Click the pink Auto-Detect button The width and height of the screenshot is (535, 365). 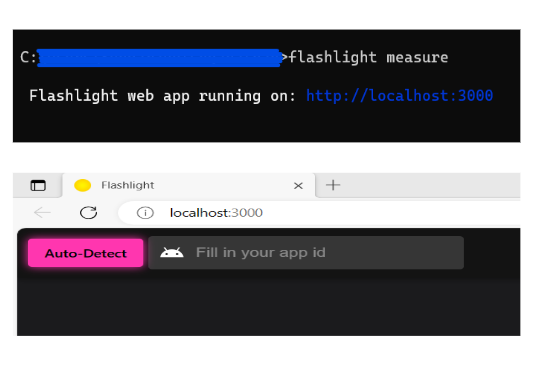(x=86, y=253)
